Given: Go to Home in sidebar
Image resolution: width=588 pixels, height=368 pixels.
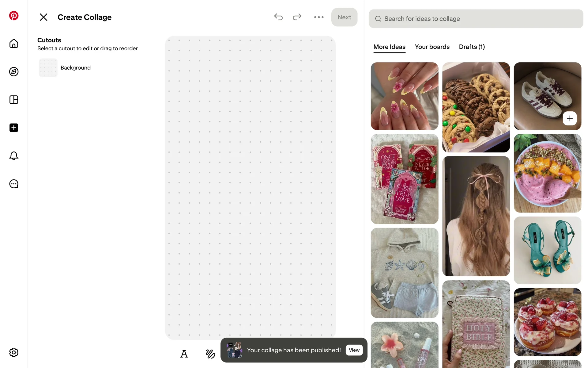Looking at the screenshot, I should (x=14, y=44).
